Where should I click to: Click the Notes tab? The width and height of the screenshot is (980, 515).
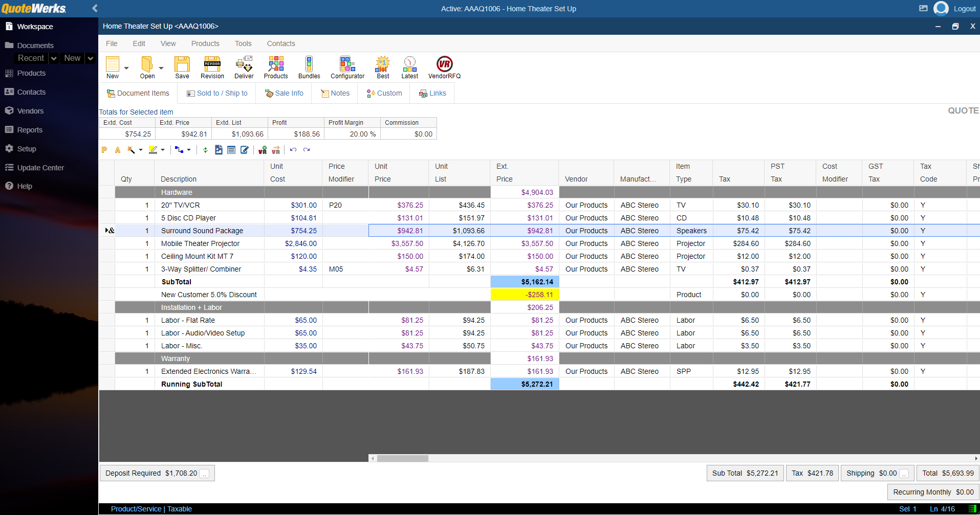click(335, 93)
